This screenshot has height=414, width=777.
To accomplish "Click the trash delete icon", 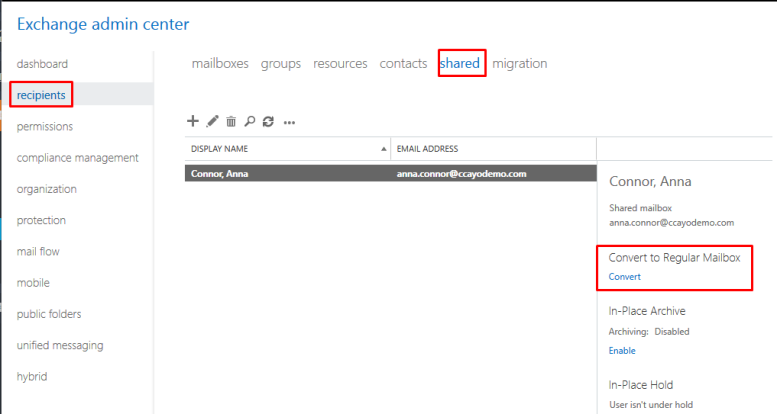I will [231, 121].
